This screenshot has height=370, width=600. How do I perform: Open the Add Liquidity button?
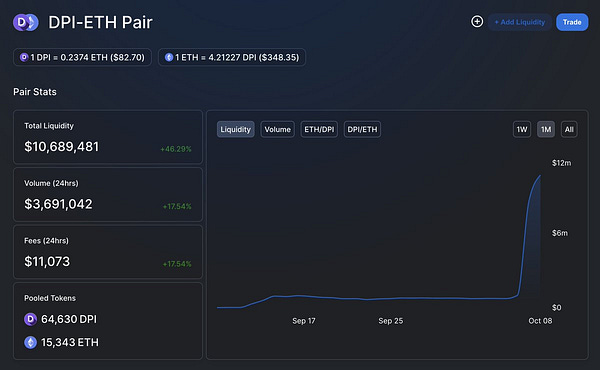click(520, 22)
